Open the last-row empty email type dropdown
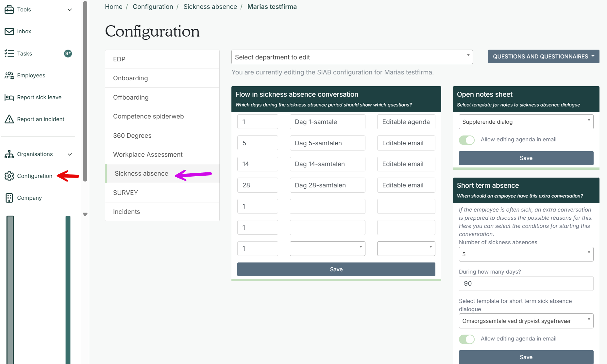The image size is (607, 364). [406, 248]
